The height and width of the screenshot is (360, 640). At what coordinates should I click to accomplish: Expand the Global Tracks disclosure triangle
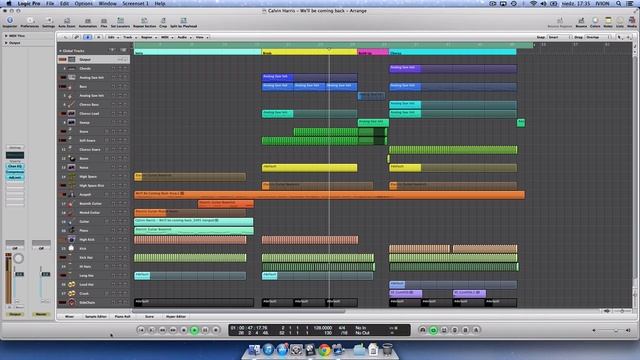pos(60,51)
